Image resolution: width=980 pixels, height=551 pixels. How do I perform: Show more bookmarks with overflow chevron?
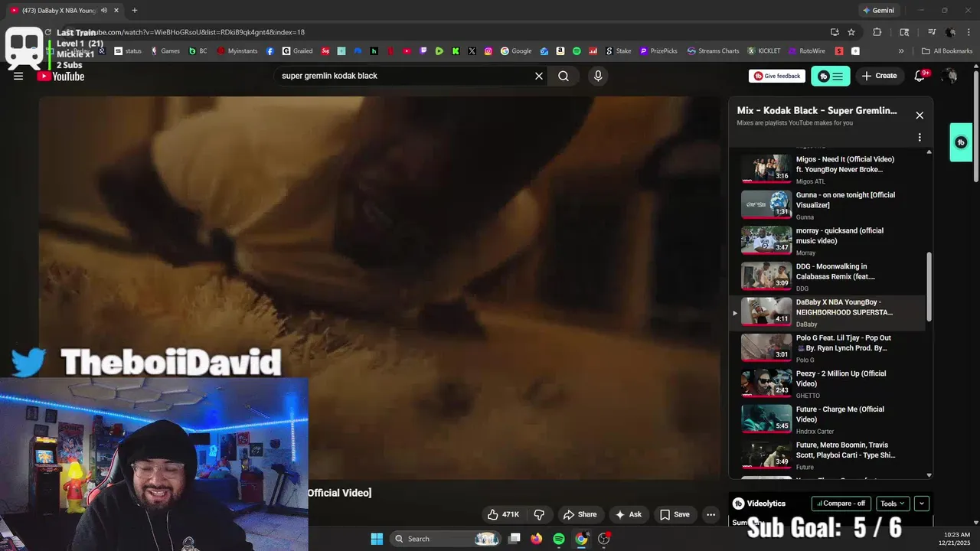[x=901, y=51]
